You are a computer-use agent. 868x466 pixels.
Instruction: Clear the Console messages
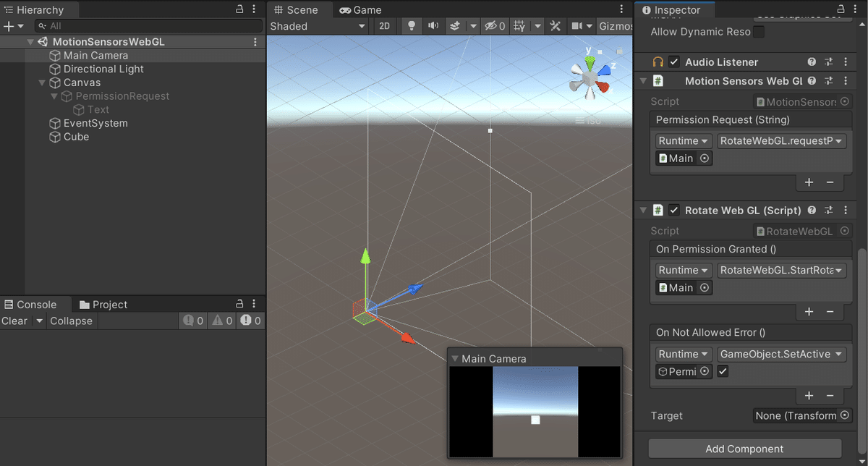(x=14, y=321)
